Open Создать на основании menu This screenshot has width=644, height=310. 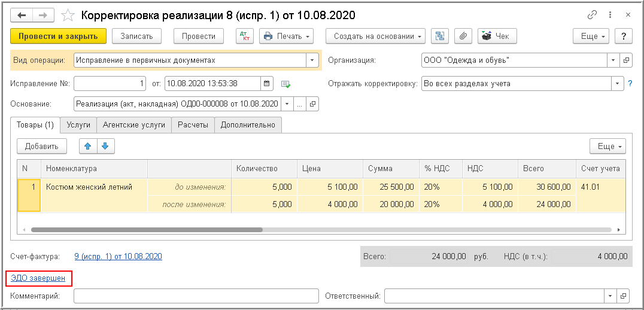click(375, 37)
